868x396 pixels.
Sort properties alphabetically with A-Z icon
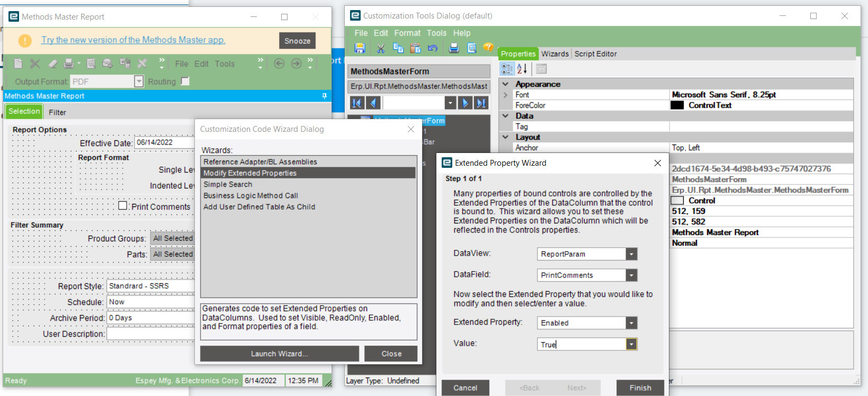point(522,69)
